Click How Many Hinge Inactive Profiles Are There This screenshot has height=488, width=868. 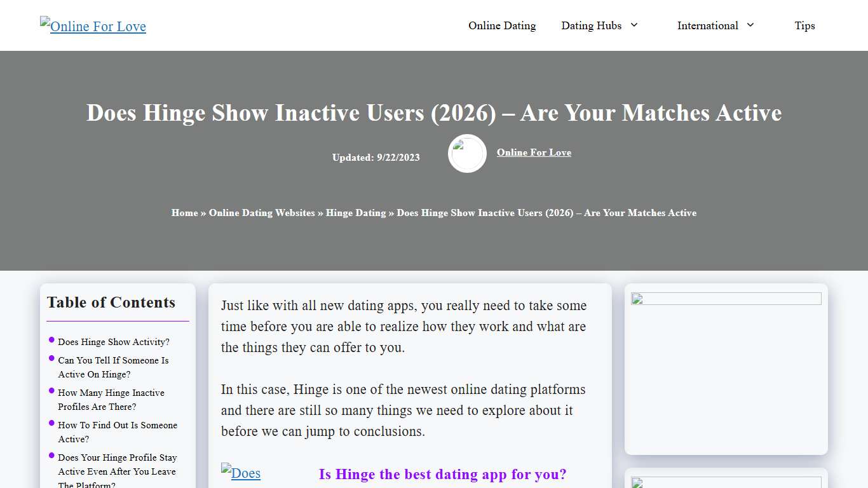pyautogui.click(x=111, y=400)
